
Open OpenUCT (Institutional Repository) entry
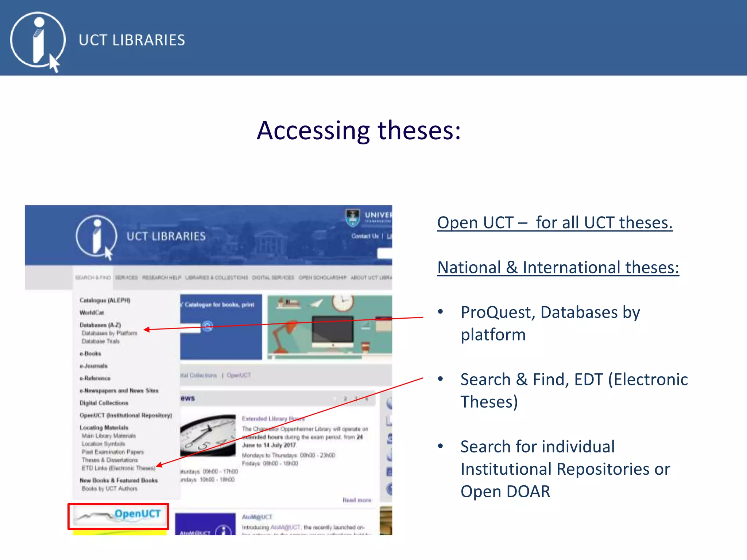[x=126, y=415]
